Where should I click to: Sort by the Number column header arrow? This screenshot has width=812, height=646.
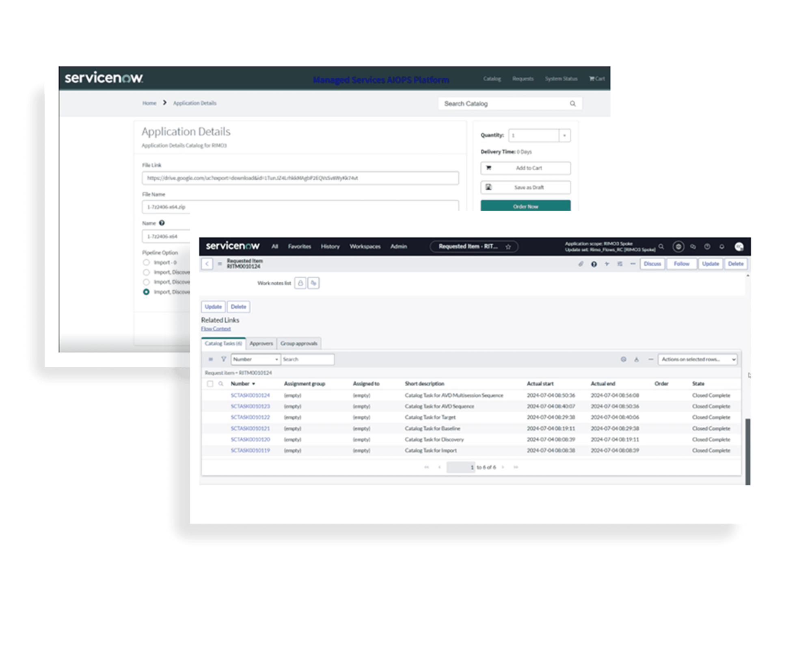click(x=254, y=384)
